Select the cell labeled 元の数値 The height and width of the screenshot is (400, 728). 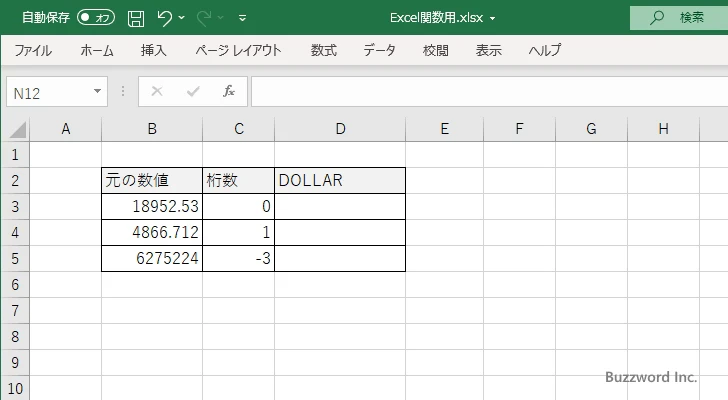tap(152, 181)
